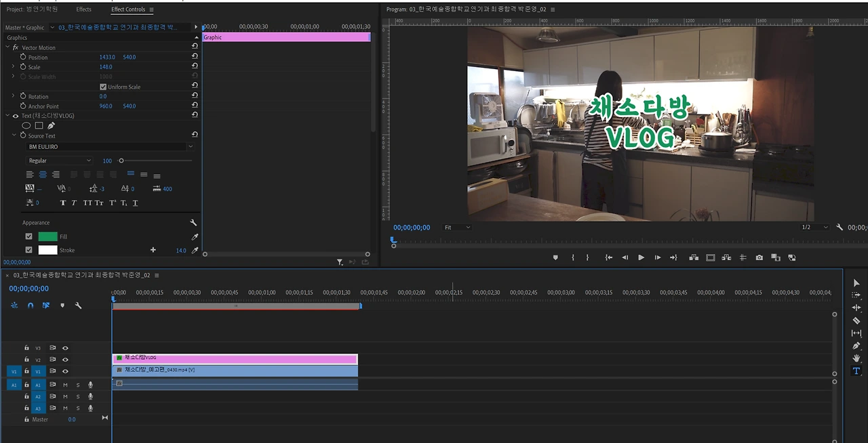Collapse the Source Text property
868x443 pixels.
pyautogui.click(x=14, y=135)
